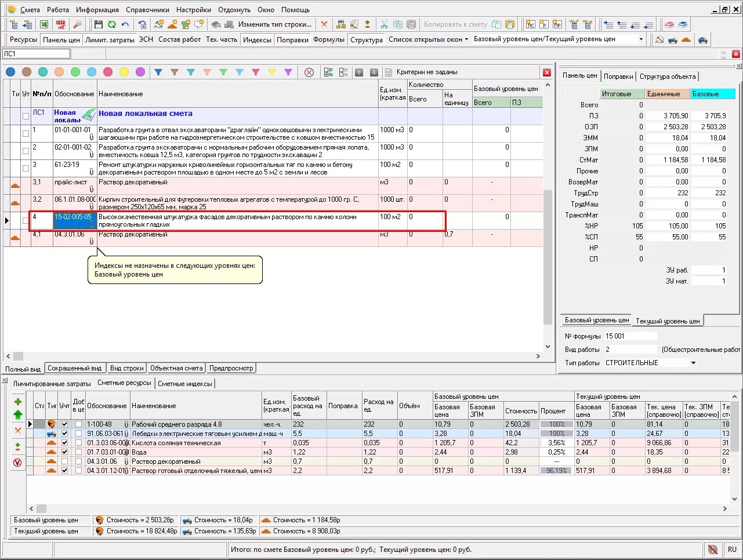Image resolution: width=743 pixels, height=560 pixels.
Task: Tick checkbox of row 02-01-001-02
Action: (26, 151)
